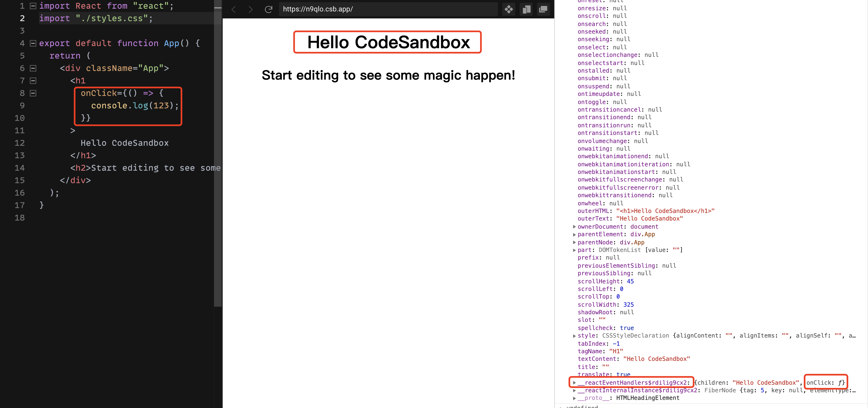
Task: Click the 'Start editing to see some magic happen!' text
Action: [x=388, y=75]
